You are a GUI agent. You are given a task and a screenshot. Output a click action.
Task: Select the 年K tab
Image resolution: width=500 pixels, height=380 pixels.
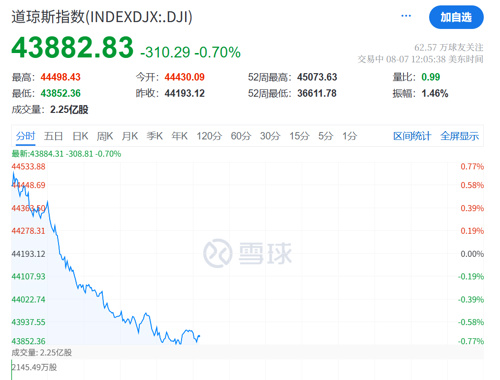coord(180,136)
